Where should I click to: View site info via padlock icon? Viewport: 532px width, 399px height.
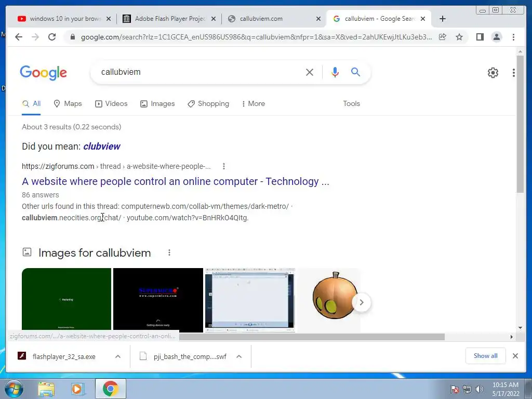click(72, 37)
